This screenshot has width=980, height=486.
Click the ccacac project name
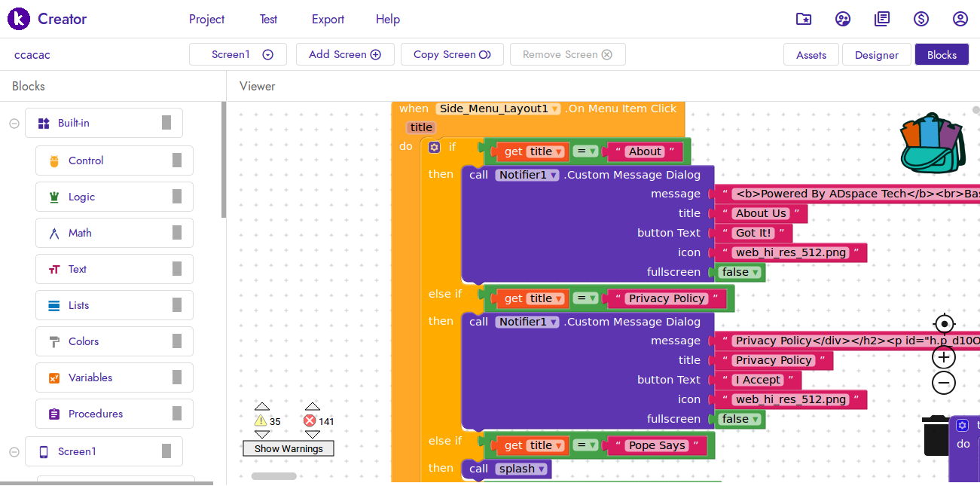(x=32, y=55)
